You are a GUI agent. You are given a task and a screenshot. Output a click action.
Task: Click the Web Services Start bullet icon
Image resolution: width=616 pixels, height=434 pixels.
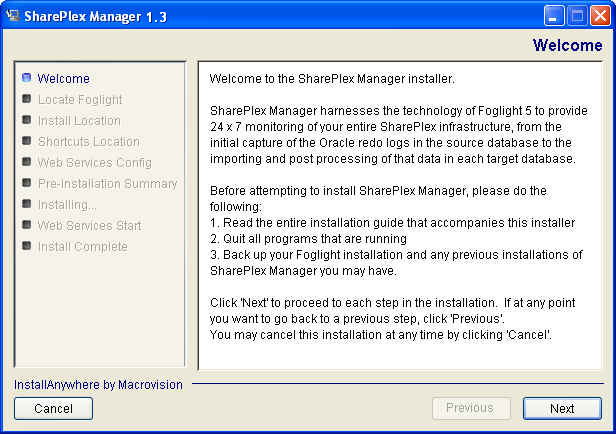click(26, 225)
